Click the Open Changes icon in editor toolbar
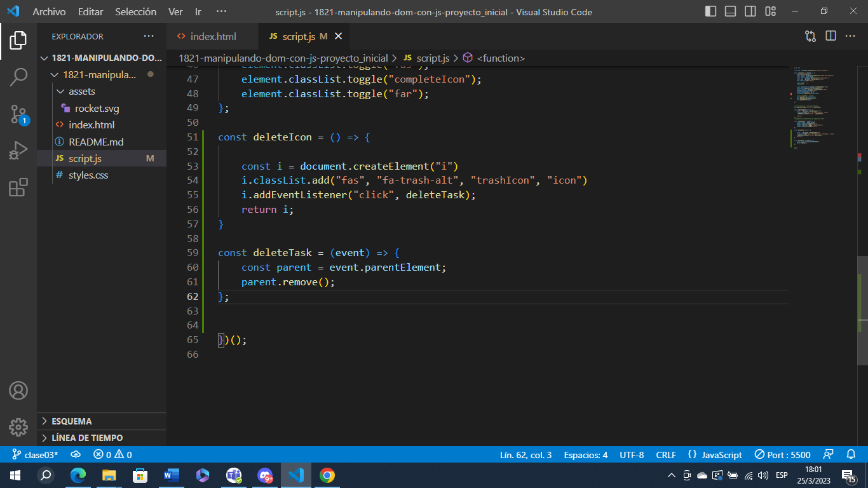868x488 pixels. pos(810,36)
